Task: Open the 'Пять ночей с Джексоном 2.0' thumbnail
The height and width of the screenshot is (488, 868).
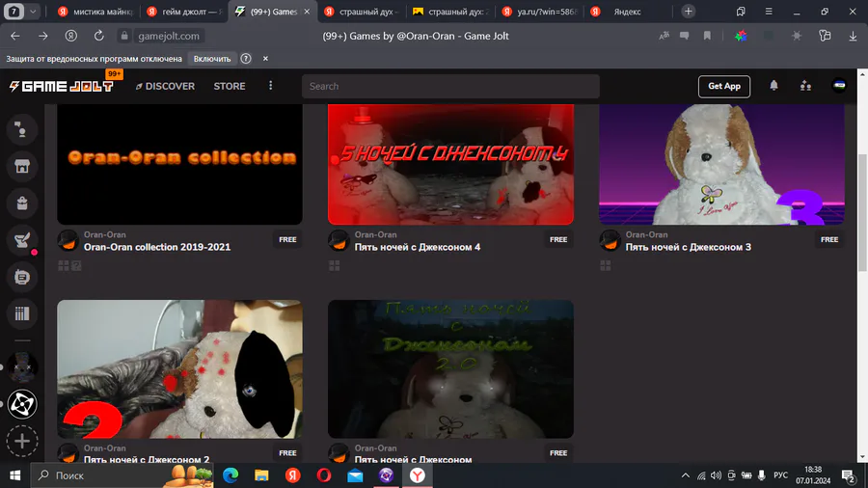Action: [450, 369]
